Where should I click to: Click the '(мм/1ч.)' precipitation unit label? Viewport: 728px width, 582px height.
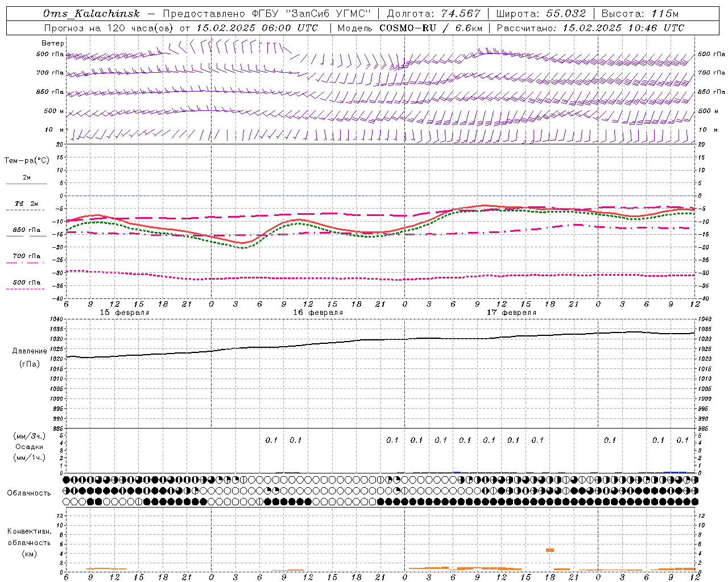30,458
